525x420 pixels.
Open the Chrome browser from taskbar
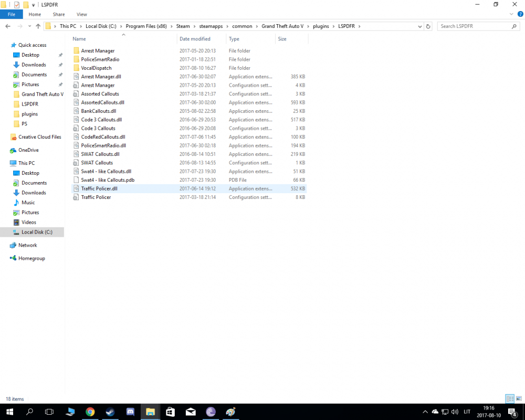click(x=90, y=412)
